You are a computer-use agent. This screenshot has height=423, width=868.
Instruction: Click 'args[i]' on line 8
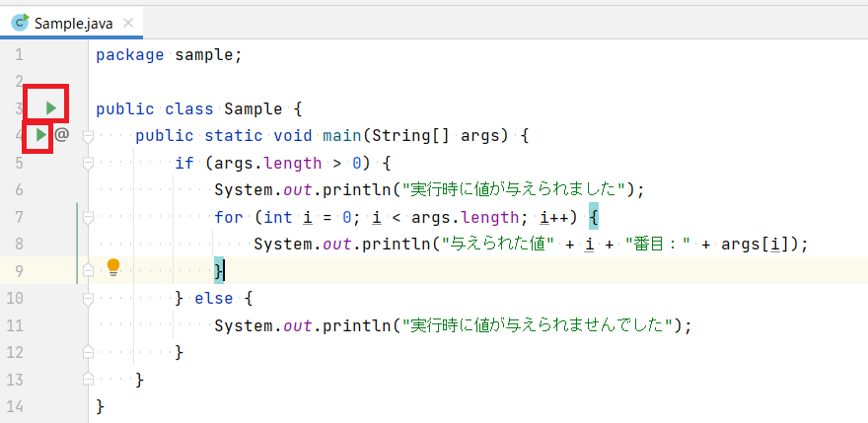pyautogui.click(x=757, y=245)
